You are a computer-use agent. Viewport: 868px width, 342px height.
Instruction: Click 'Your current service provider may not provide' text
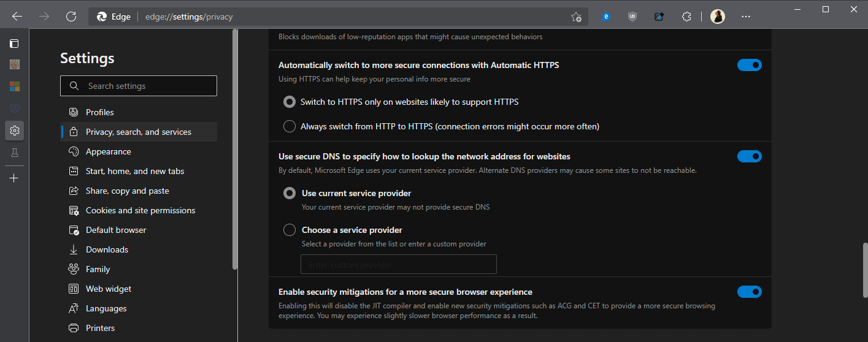[396, 207]
